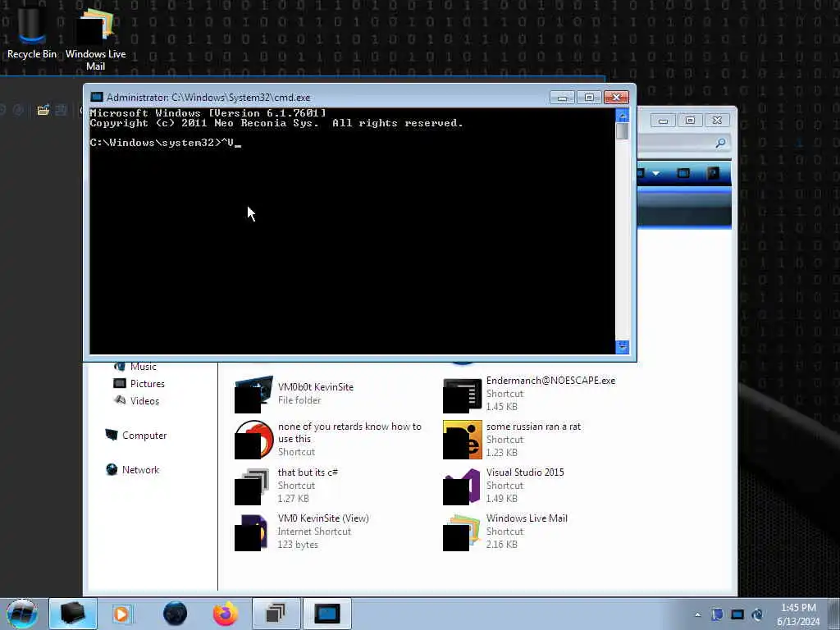Maximize the cmd.exe window
The height and width of the screenshot is (630, 840).
(x=589, y=98)
